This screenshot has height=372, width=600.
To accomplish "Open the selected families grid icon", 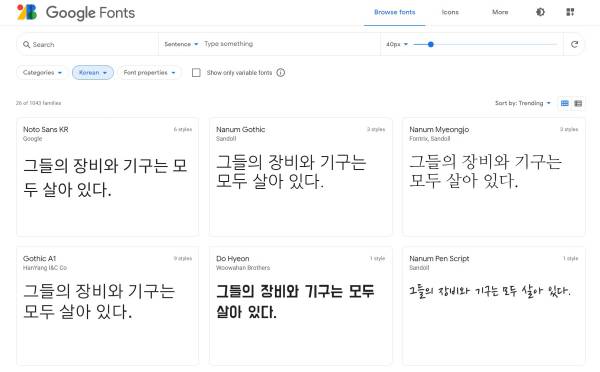I will (x=570, y=12).
